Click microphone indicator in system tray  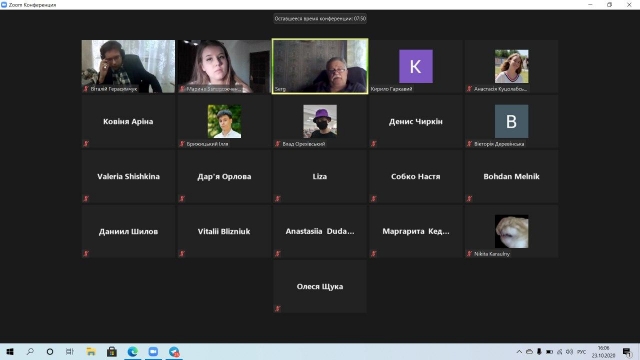[539, 351]
